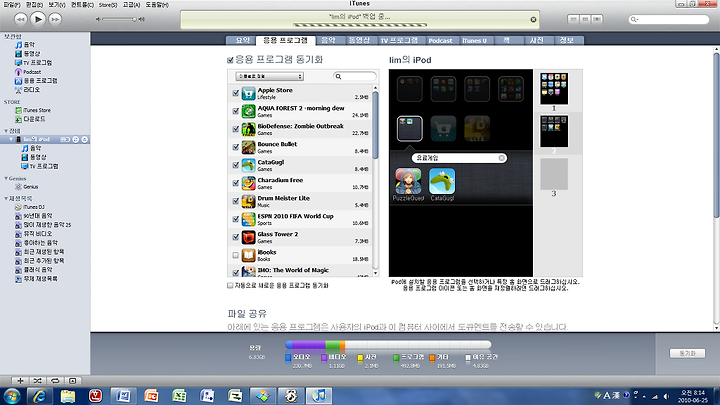Switch to the iTunes U tab

click(474, 40)
